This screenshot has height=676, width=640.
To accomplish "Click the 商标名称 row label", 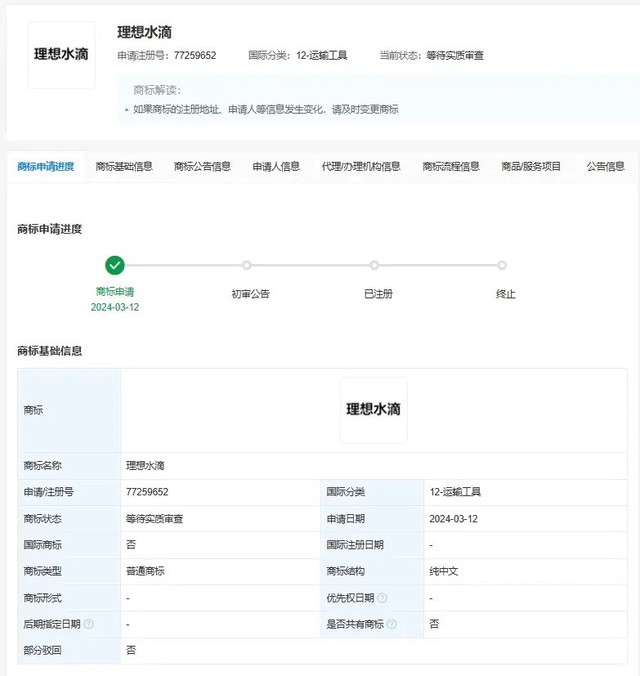I will click(42, 466).
